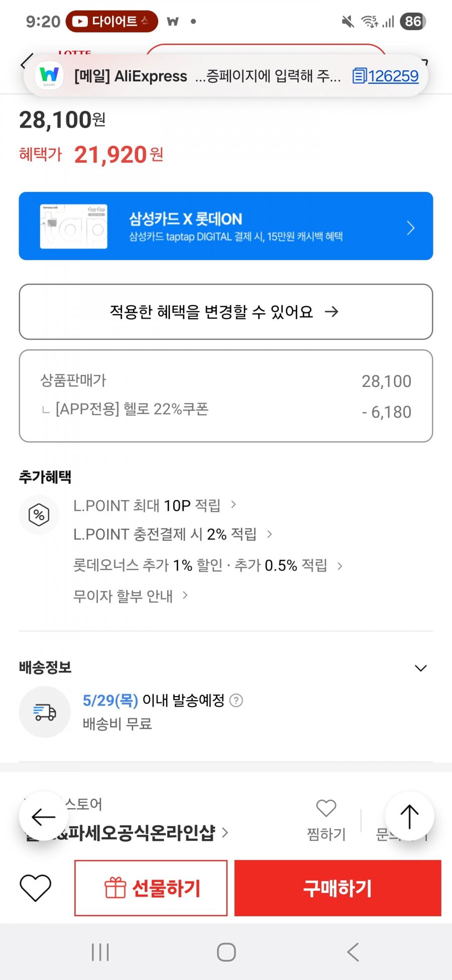Screen dimensions: 452x980
Task: Copy code 126259 from the notification
Action: pos(385,76)
